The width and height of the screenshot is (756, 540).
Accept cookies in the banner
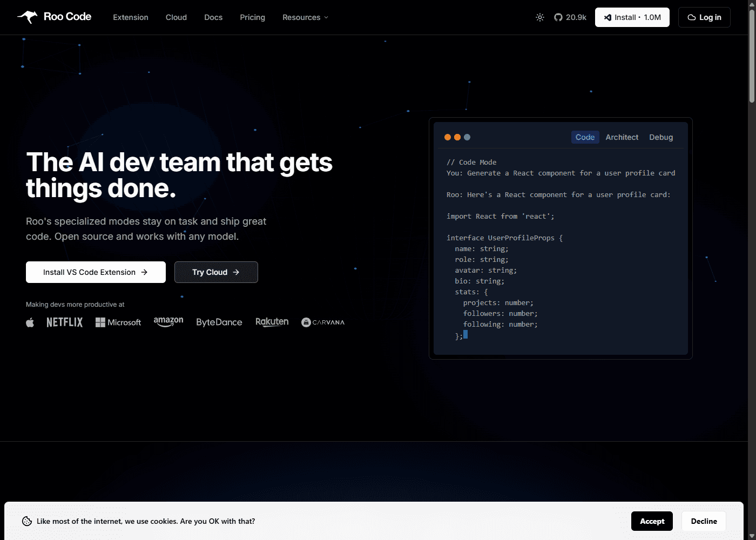point(652,521)
